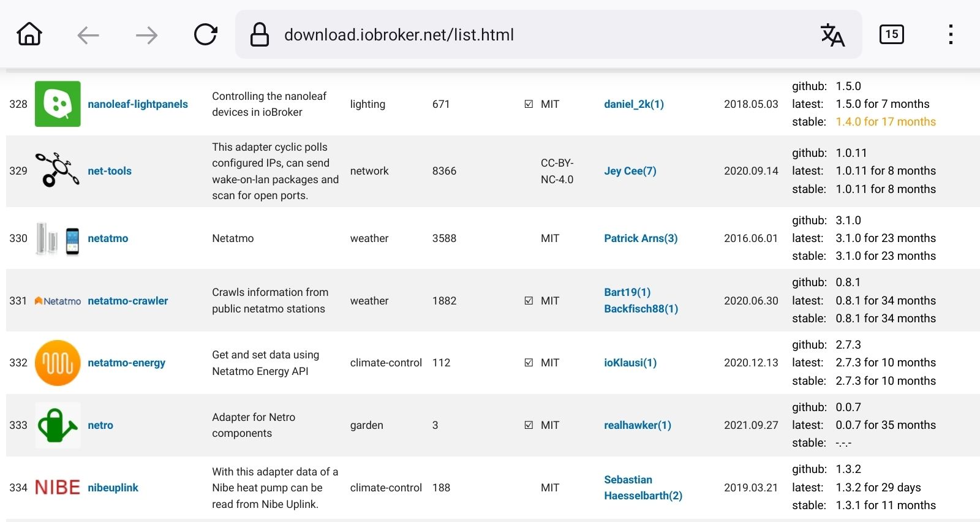
Task: Click the date '2016.06.01'
Action: (x=750, y=238)
